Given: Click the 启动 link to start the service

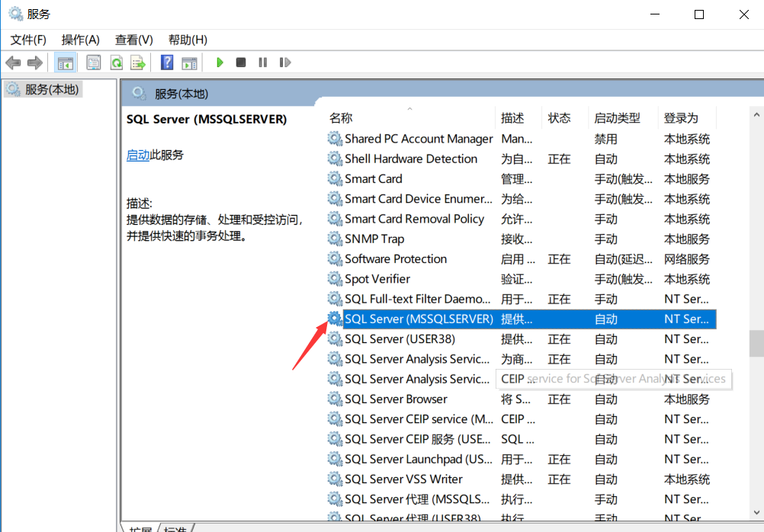Looking at the screenshot, I should (x=138, y=155).
